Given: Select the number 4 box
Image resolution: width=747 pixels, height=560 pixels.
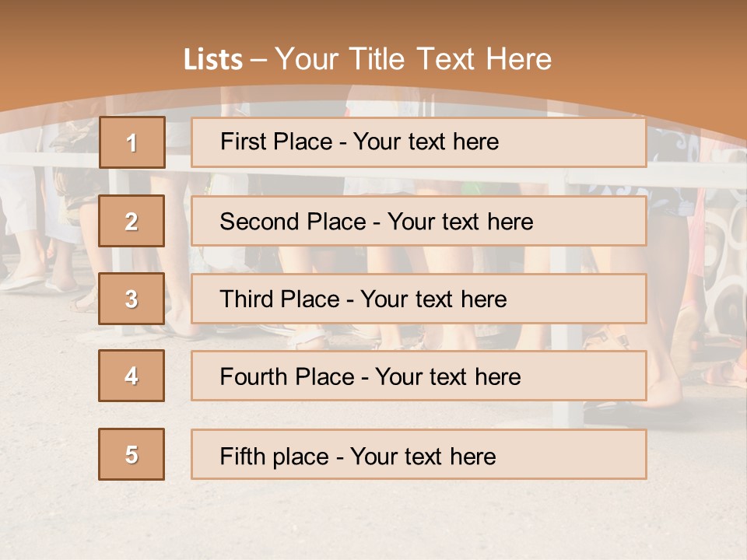Looking at the screenshot, I should (132, 376).
